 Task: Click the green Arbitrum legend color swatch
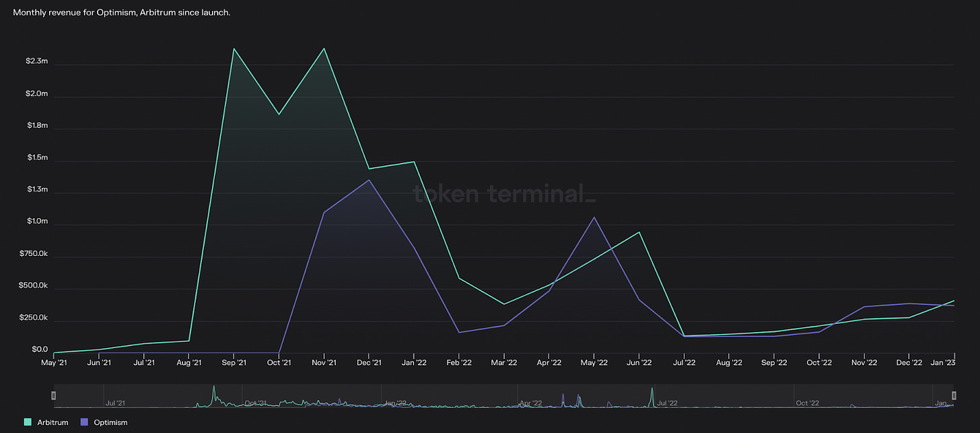tap(28, 422)
